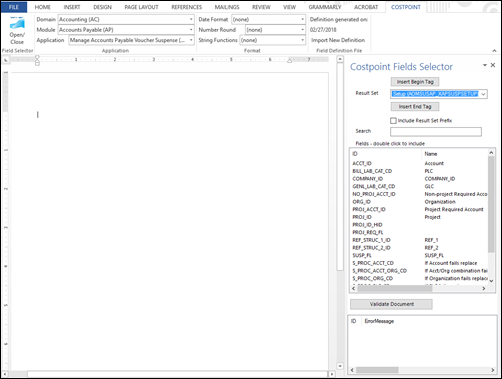Click document vertical scroll up arrow
Image resolution: width=502 pixels, height=379 pixels.
pyautogui.click(x=340, y=59)
